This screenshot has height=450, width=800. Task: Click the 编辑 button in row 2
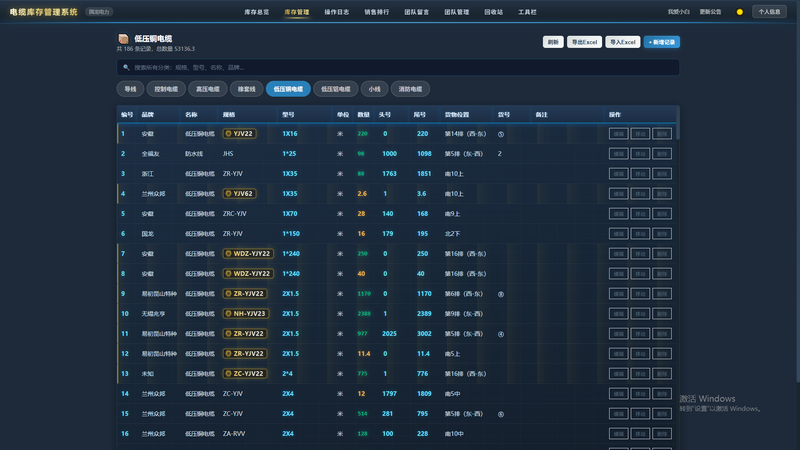pyautogui.click(x=618, y=154)
